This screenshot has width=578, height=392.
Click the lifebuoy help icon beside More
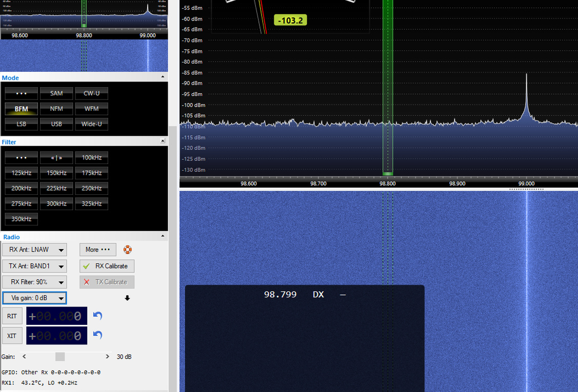[128, 250]
